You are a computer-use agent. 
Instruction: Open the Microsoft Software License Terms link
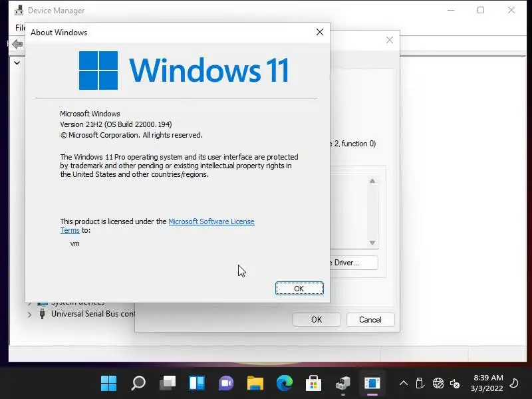(211, 221)
